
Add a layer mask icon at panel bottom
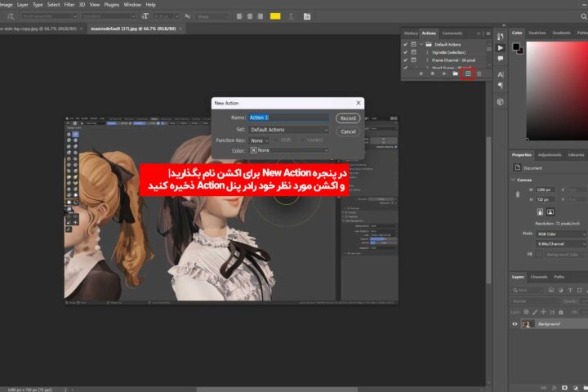pyautogui.click(x=565, y=388)
